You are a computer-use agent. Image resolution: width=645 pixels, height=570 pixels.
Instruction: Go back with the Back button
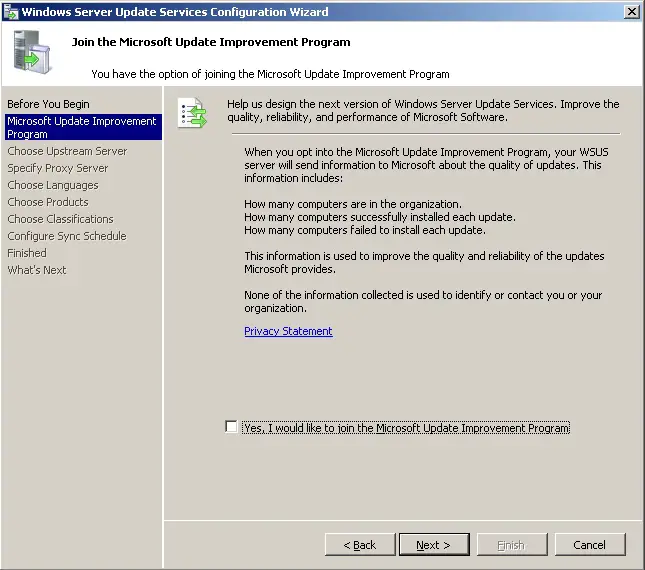click(360, 545)
